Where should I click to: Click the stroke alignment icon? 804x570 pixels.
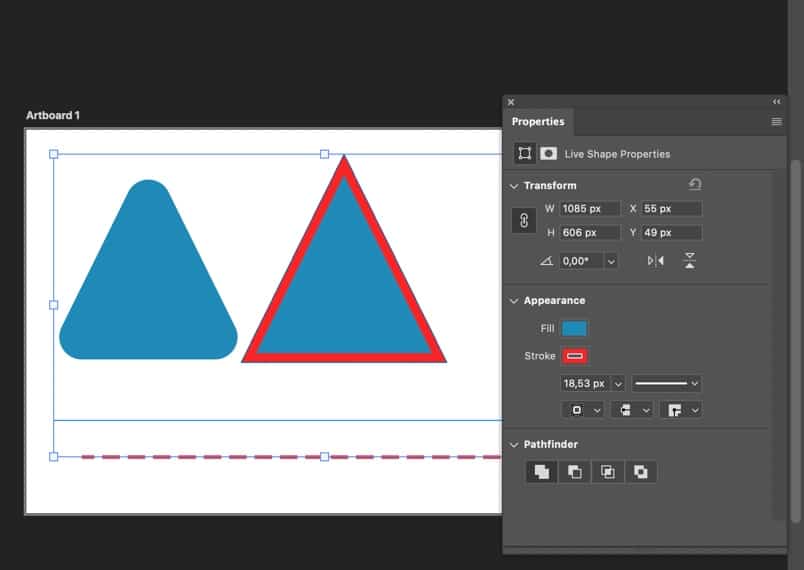click(577, 410)
